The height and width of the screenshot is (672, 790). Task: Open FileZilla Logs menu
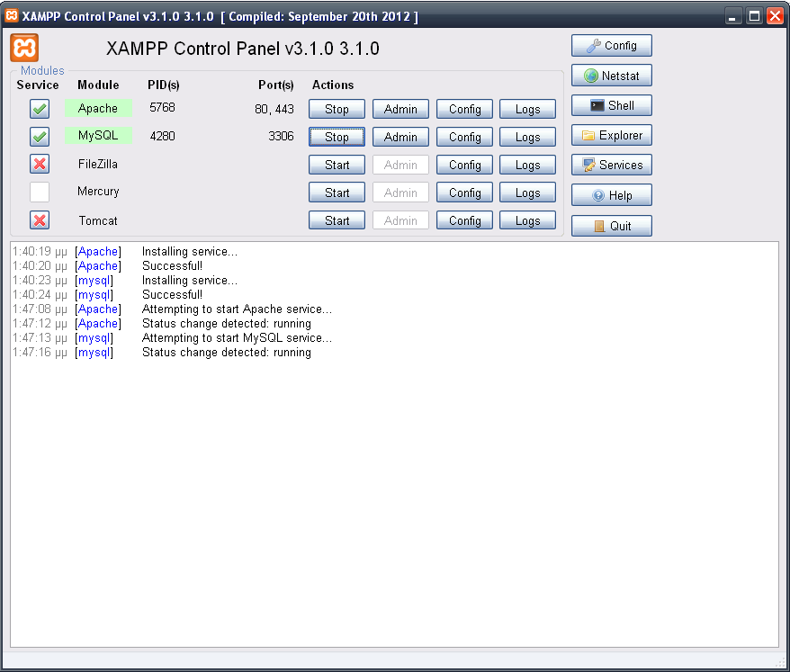pyautogui.click(x=527, y=165)
